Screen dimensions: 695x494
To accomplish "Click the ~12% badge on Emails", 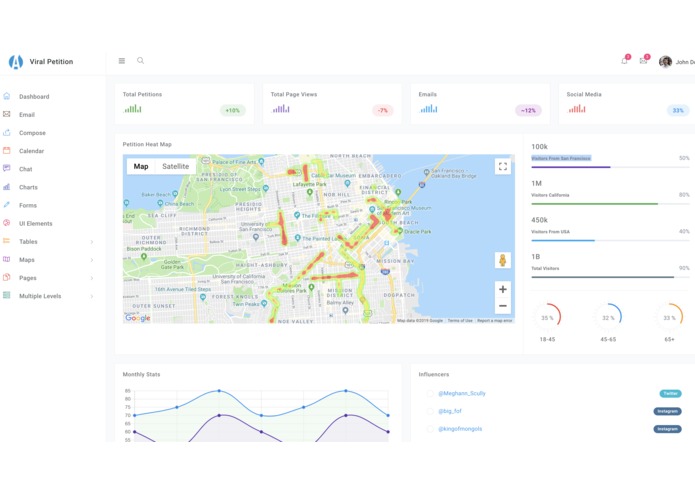I will (x=528, y=111).
